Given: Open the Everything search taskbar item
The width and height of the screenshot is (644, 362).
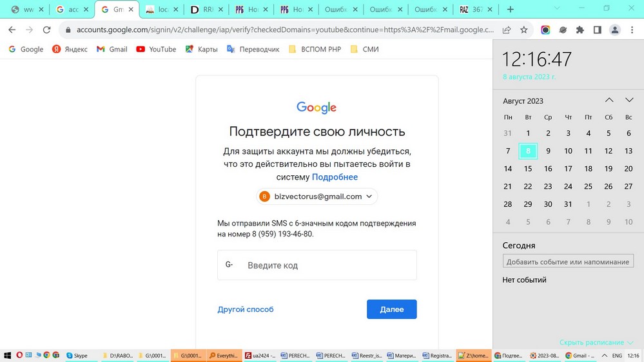Looking at the screenshot, I should tap(223, 356).
